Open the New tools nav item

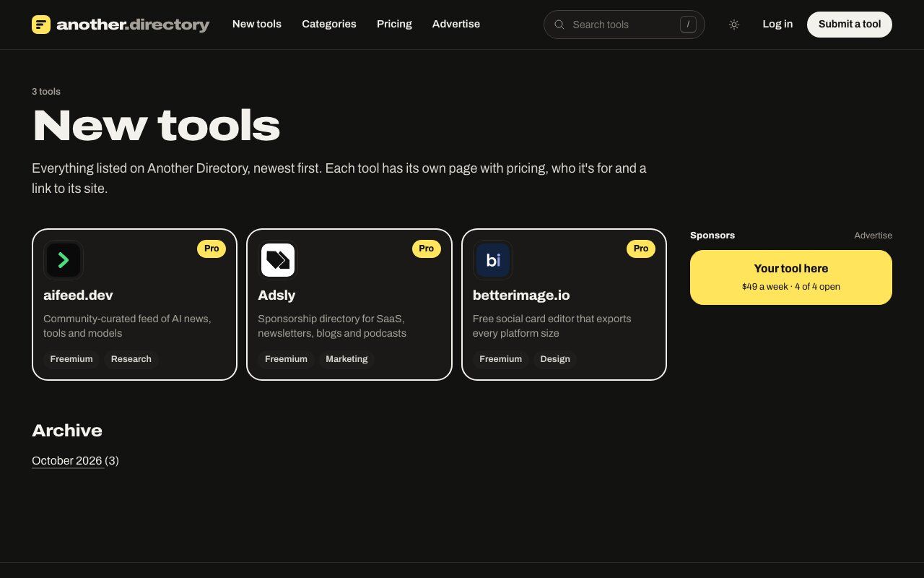[x=257, y=24]
